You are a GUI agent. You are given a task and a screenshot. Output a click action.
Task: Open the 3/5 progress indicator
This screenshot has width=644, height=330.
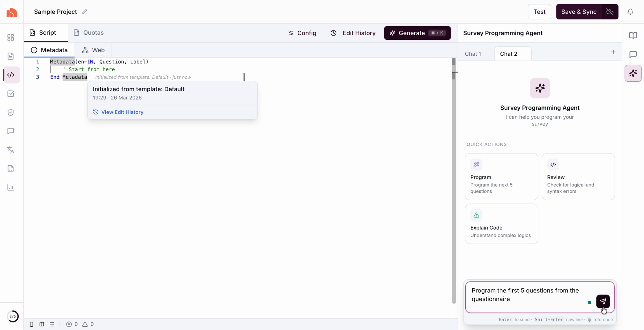click(x=13, y=316)
